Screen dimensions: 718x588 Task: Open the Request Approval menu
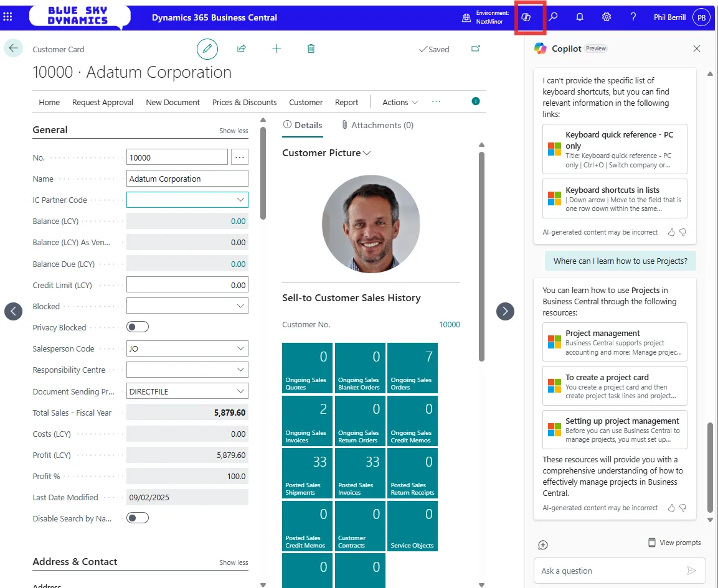[x=103, y=103]
